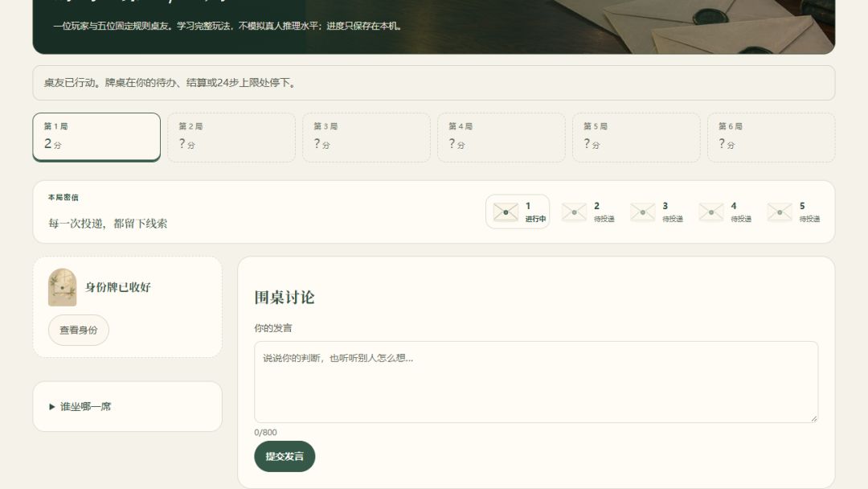Select the 第 2 局 round card
Image resolution: width=868 pixels, height=489 pixels.
231,137
